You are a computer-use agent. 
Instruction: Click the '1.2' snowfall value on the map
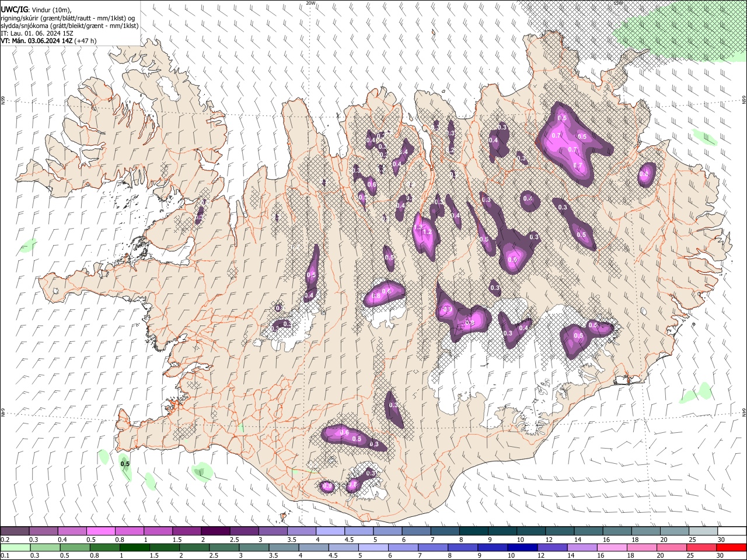[427, 232]
